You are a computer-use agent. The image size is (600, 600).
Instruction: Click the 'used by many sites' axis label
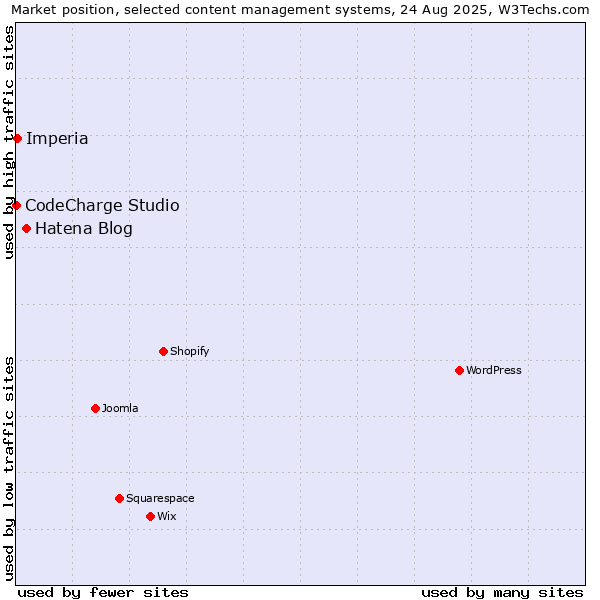(502, 593)
